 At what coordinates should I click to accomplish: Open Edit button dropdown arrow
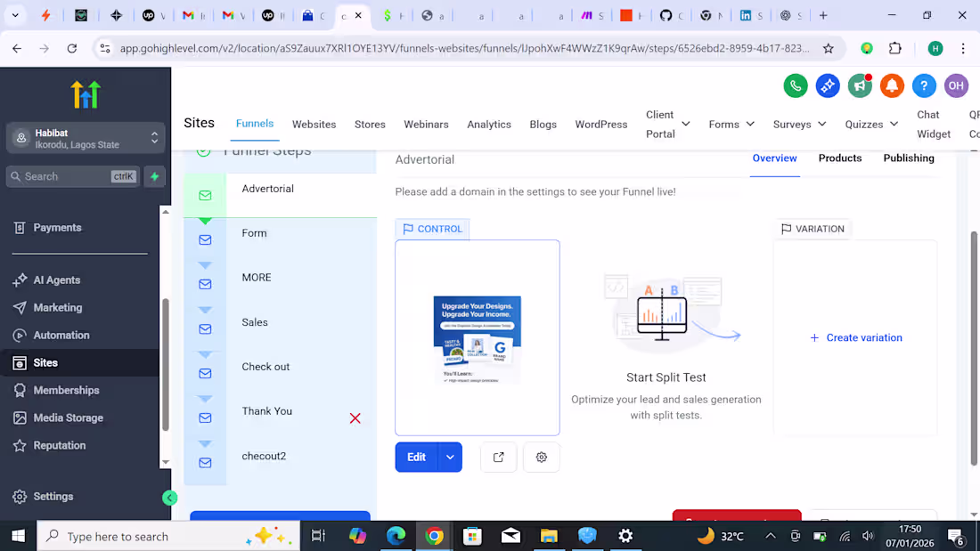click(450, 458)
